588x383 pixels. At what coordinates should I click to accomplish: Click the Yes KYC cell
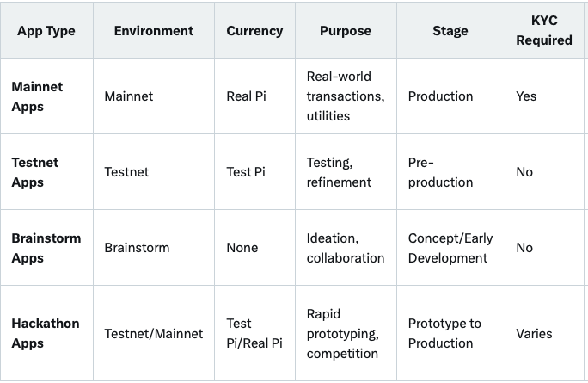coord(526,96)
